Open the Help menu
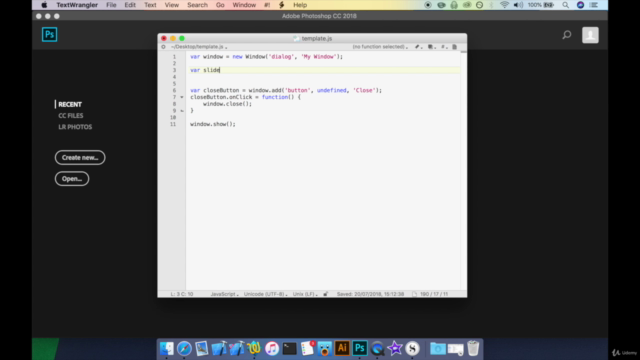Image resolution: width=640 pixels, height=360 pixels. (300, 5)
